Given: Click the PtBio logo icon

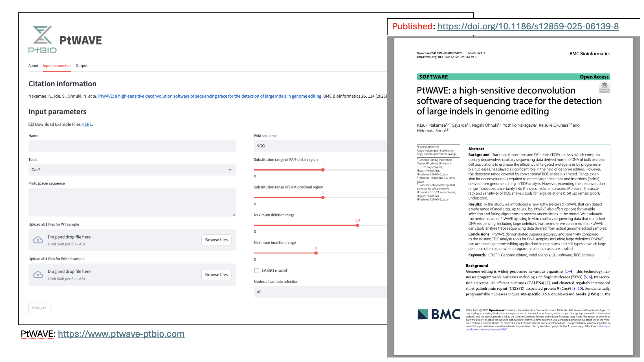Looking at the screenshot, I should (x=42, y=40).
